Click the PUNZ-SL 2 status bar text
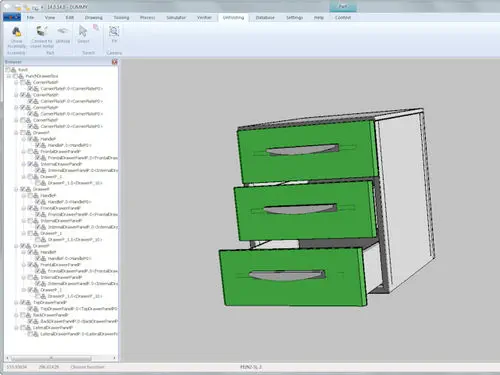The image size is (500, 375). coord(251,367)
